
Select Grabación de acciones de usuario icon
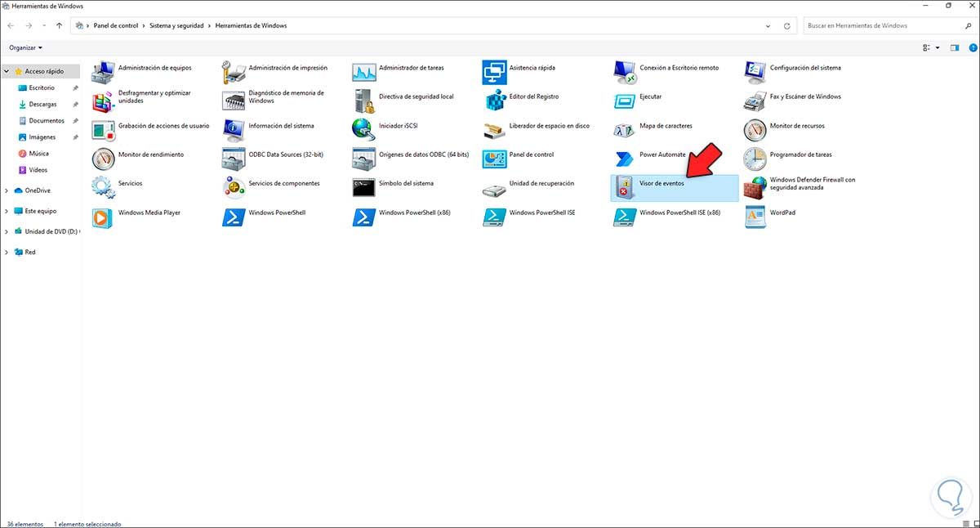pyautogui.click(x=103, y=130)
